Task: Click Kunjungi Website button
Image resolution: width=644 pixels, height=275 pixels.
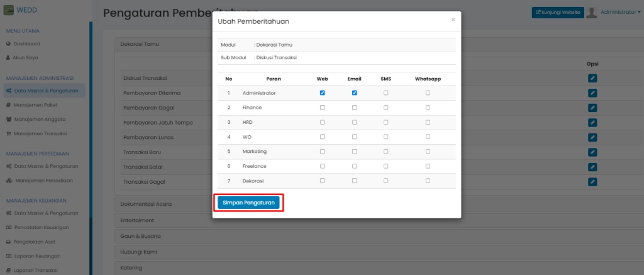Action: click(x=558, y=12)
